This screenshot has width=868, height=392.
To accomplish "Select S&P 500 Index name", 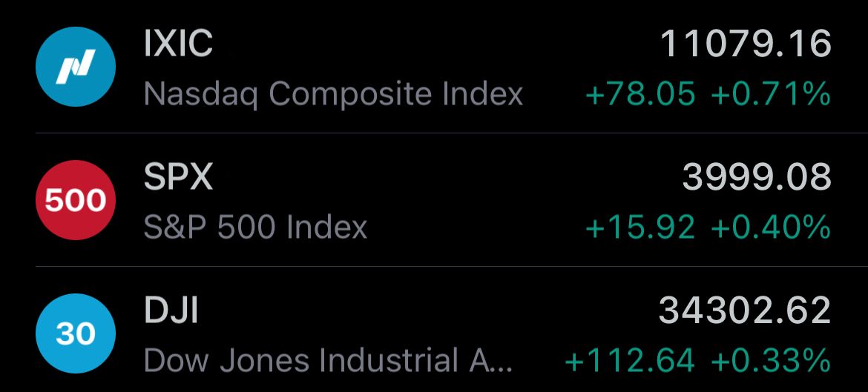I will [x=256, y=227].
